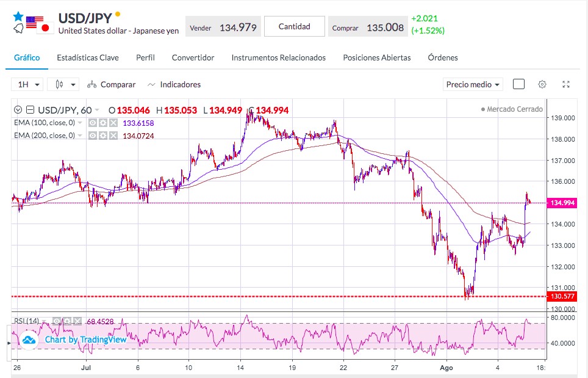Click the 80.0000 RSI axis label
The width and height of the screenshot is (588, 378).
coord(563,318)
